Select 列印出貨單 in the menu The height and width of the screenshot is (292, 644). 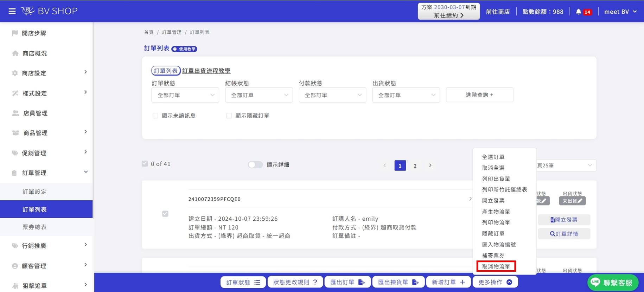point(496,179)
